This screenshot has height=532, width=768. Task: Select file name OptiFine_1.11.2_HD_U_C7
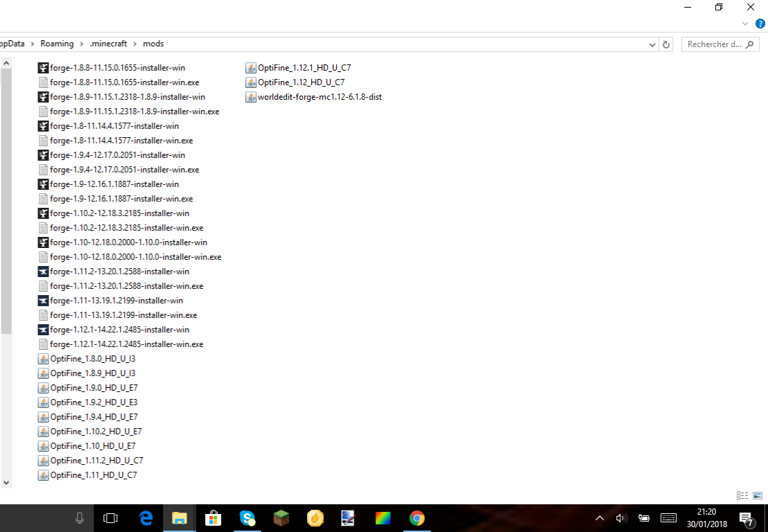[x=96, y=461]
